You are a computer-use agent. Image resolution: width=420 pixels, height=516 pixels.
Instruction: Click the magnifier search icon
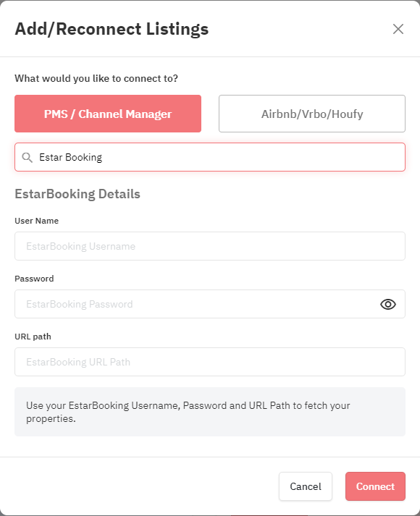pos(27,157)
